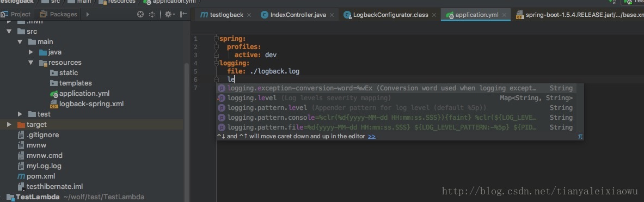The width and height of the screenshot is (644, 202).
Task: Click the arrow next to Packages tab
Action: click(88, 14)
